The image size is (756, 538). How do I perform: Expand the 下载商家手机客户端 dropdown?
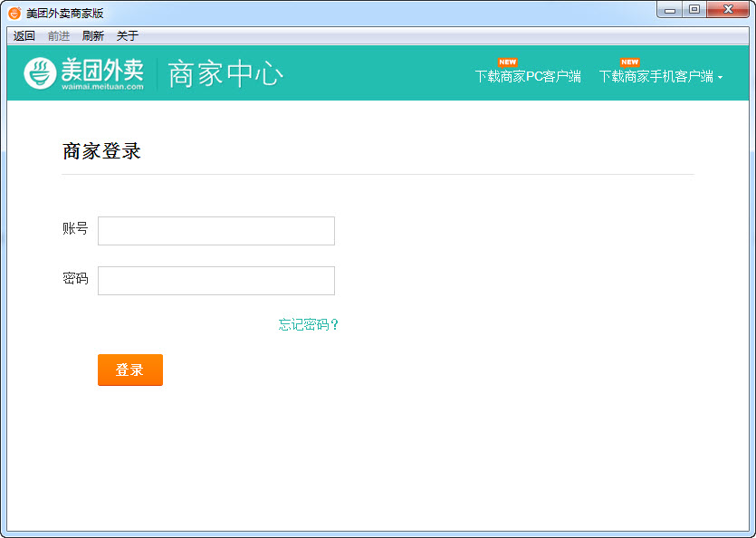point(656,77)
